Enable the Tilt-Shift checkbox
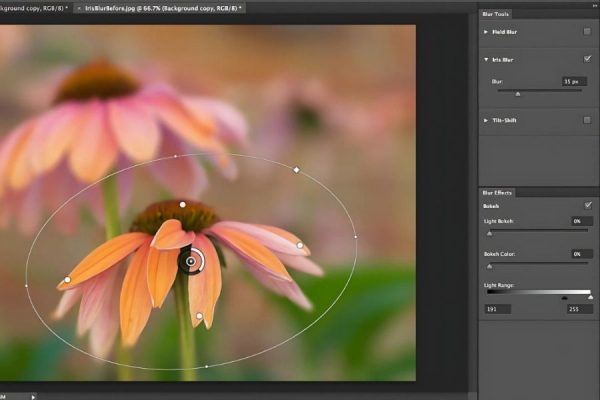Image resolution: width=600 pixels, height=400 pixels. [x=587, y=120]
